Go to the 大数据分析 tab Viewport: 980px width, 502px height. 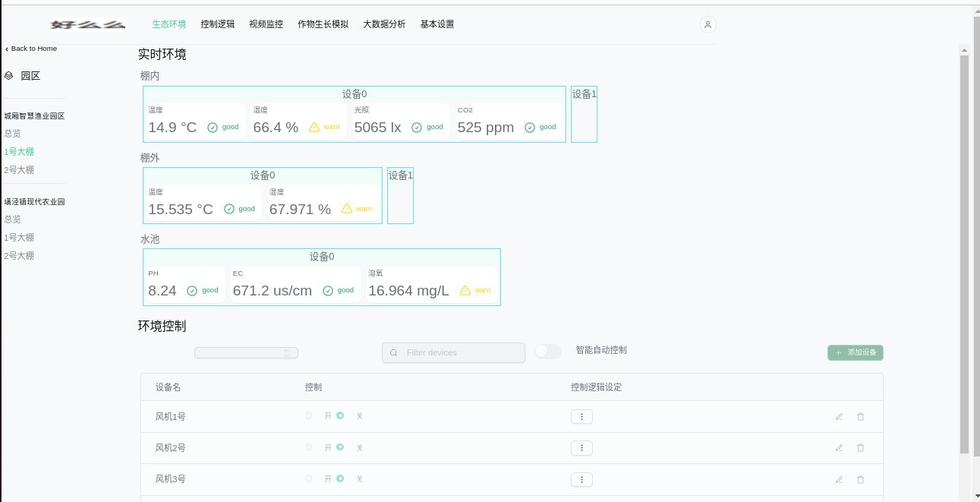point(384,24)
